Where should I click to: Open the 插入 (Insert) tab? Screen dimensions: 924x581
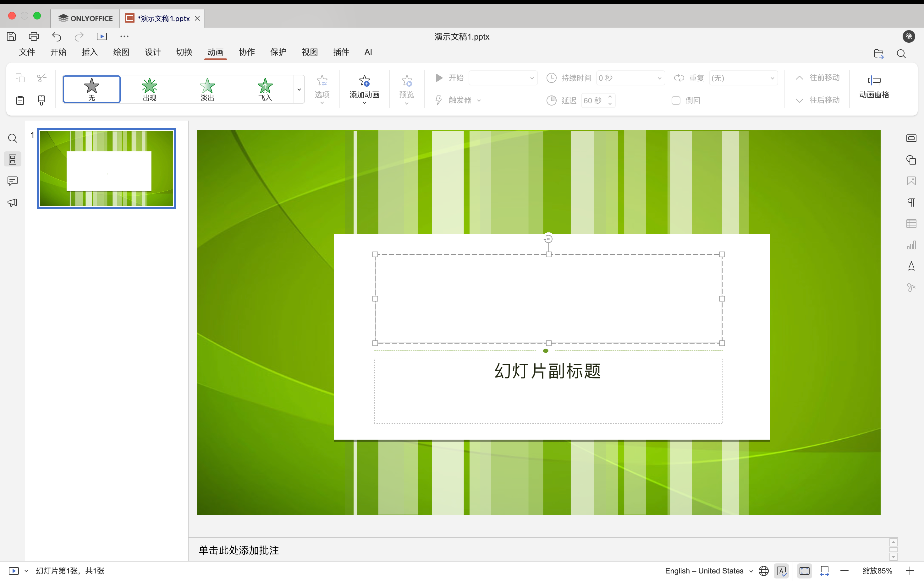[x=89, y=52]
